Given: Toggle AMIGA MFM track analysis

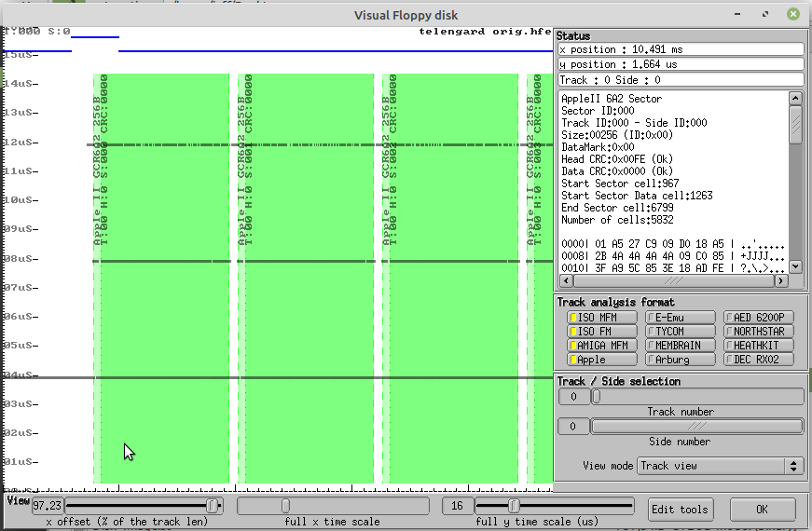Looking at the screenshot, I should [601, 346].
